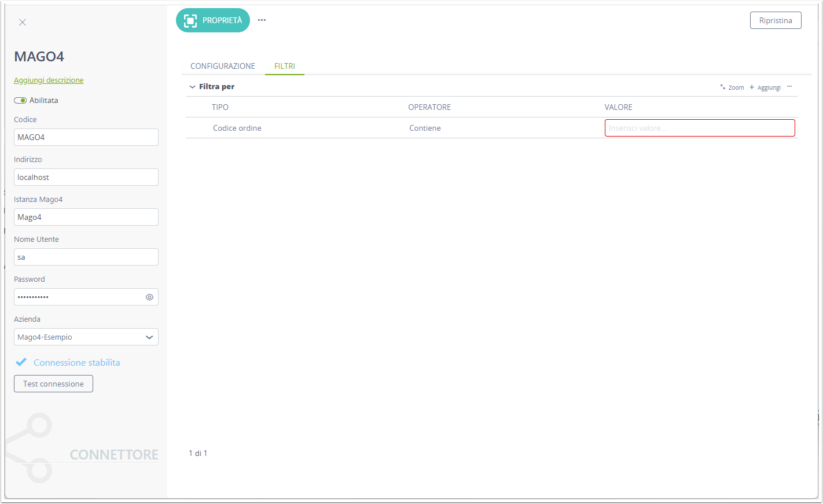Click the Test connessione button

point(53,384)
